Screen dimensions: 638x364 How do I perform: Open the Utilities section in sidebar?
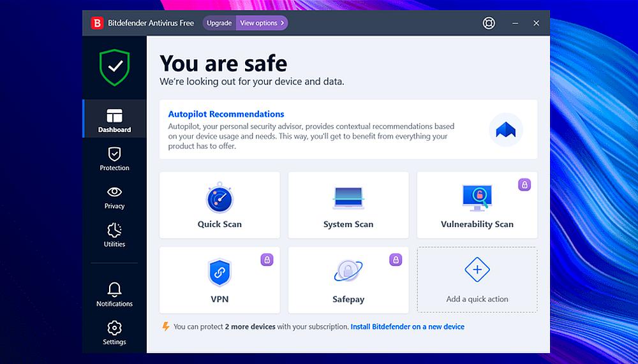pos(114,235)
